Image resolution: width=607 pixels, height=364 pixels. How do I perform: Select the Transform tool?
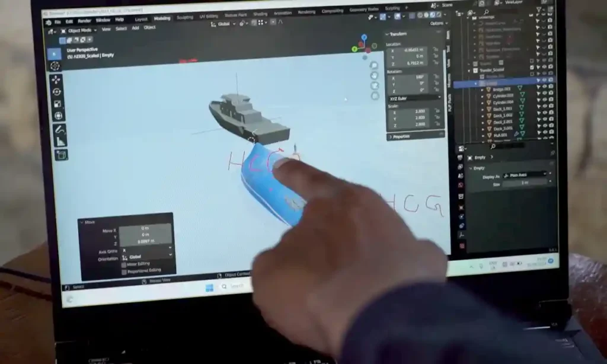(x=59, y=116)
